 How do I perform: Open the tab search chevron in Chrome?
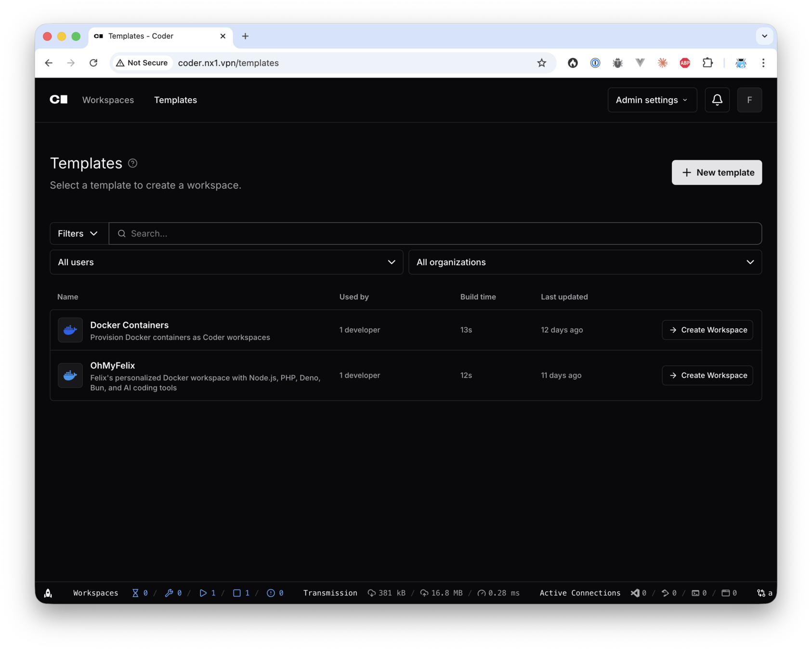(764, 36)
